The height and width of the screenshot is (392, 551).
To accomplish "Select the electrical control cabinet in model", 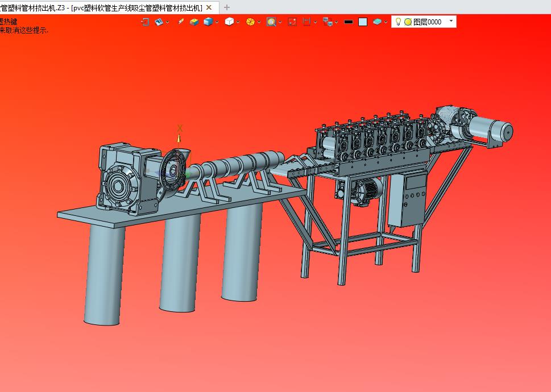I will tap(408, 199).
